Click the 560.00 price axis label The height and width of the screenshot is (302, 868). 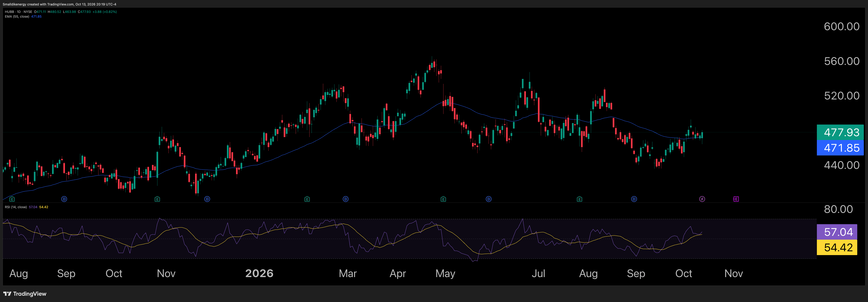click(x=841, y=61)
